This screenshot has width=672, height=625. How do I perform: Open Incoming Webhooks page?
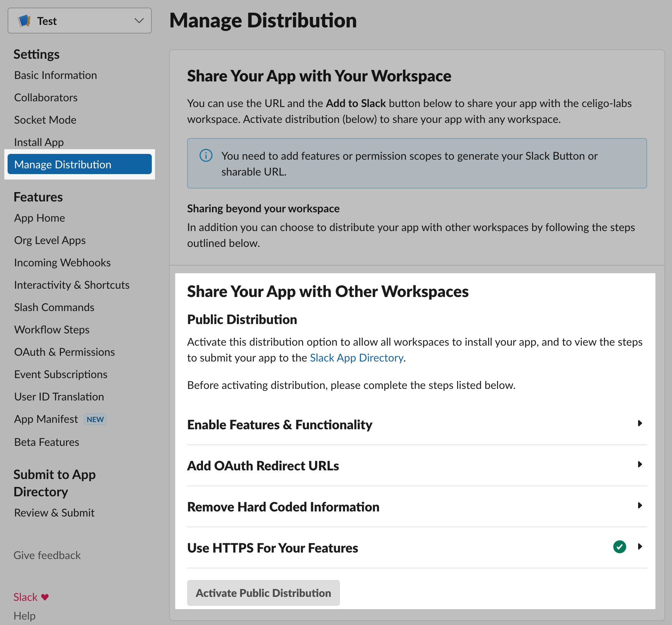point(62,262)
